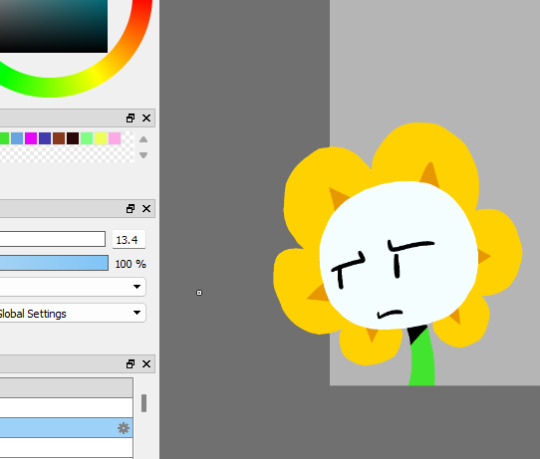Click the 100 % opacity value
Viewport: 540px width, 459px height.
click(131, 264)
